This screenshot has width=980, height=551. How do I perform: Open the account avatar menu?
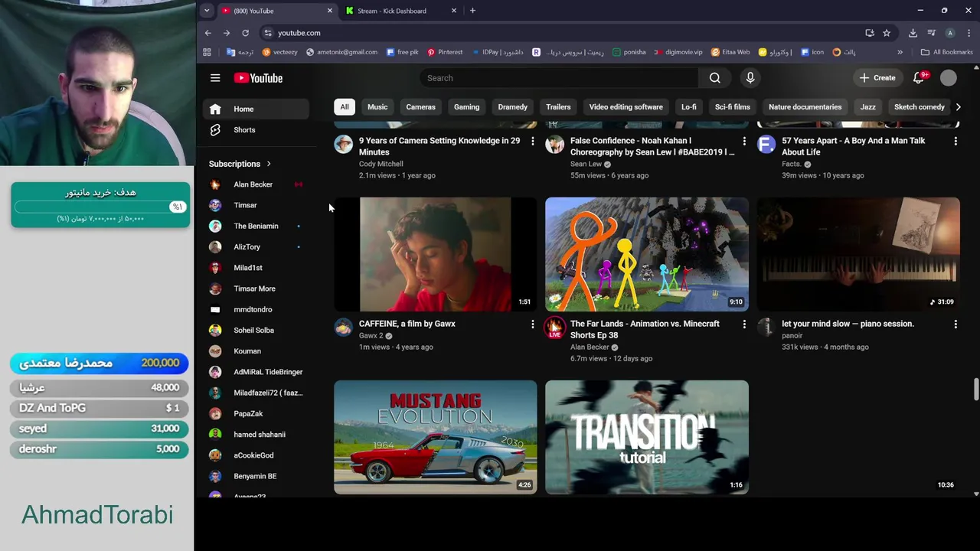point(949,78)
